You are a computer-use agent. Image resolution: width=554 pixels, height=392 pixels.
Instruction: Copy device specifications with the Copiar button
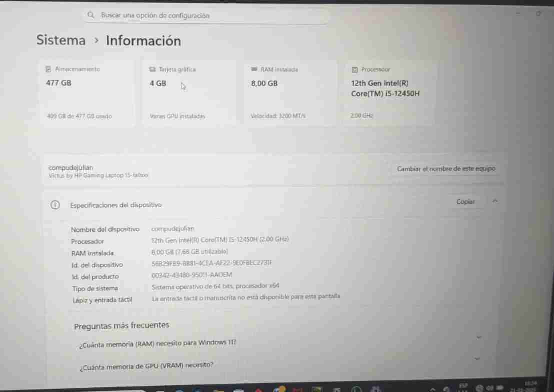(465, 201)
